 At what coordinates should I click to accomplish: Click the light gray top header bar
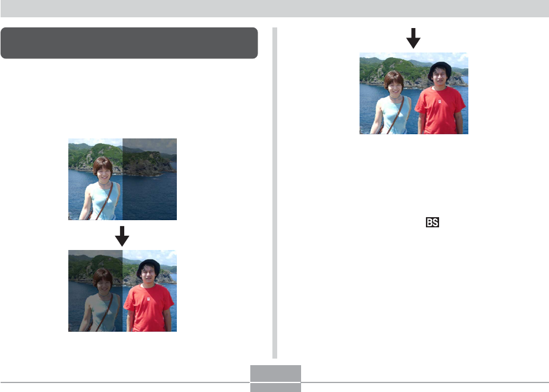pos(275,8)
